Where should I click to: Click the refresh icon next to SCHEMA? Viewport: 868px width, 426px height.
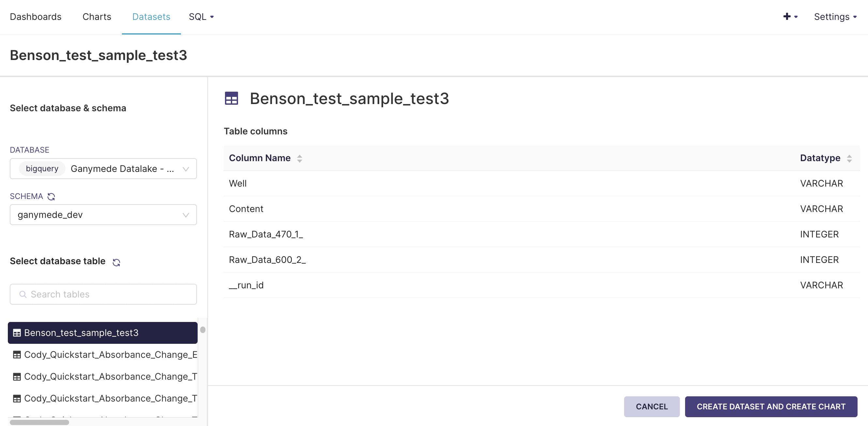(52, 196)
